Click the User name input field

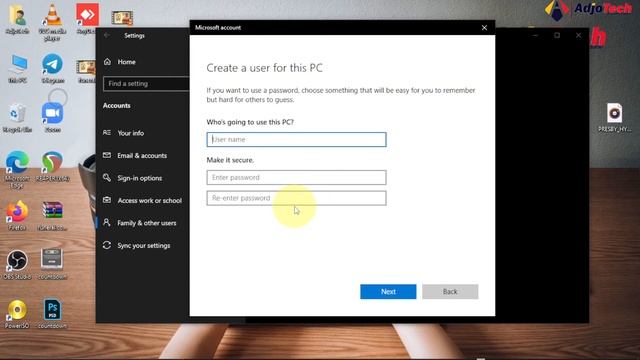296,140
